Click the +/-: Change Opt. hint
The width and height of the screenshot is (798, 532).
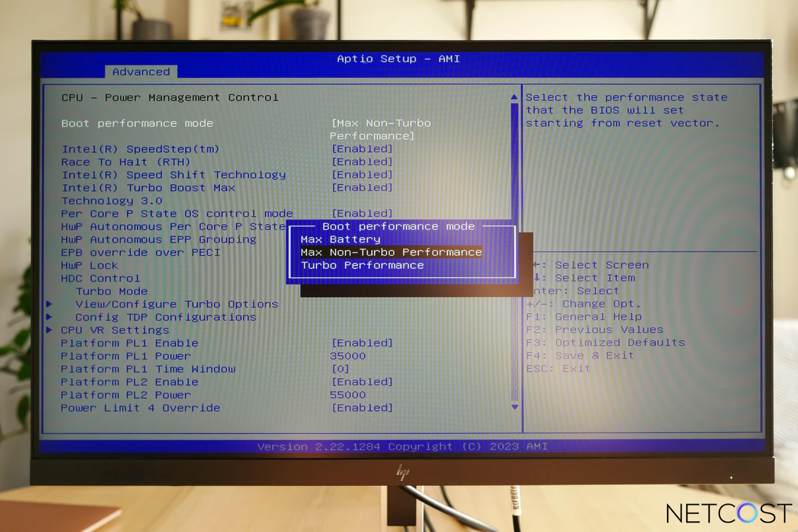point(584,304)
